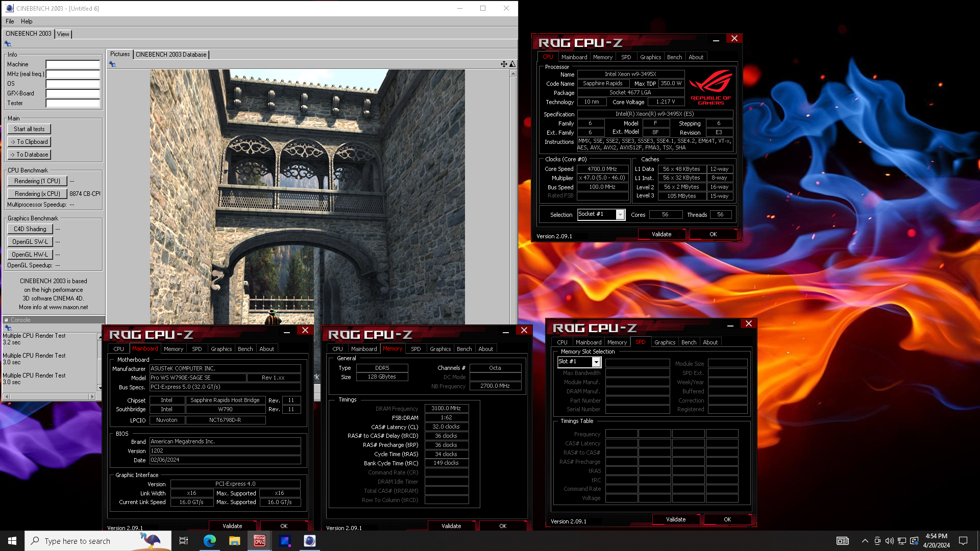Screen dimensions: 980x551
Task: Select the ROG CPU-Z taskbar icon
Action: pos(259,541)
